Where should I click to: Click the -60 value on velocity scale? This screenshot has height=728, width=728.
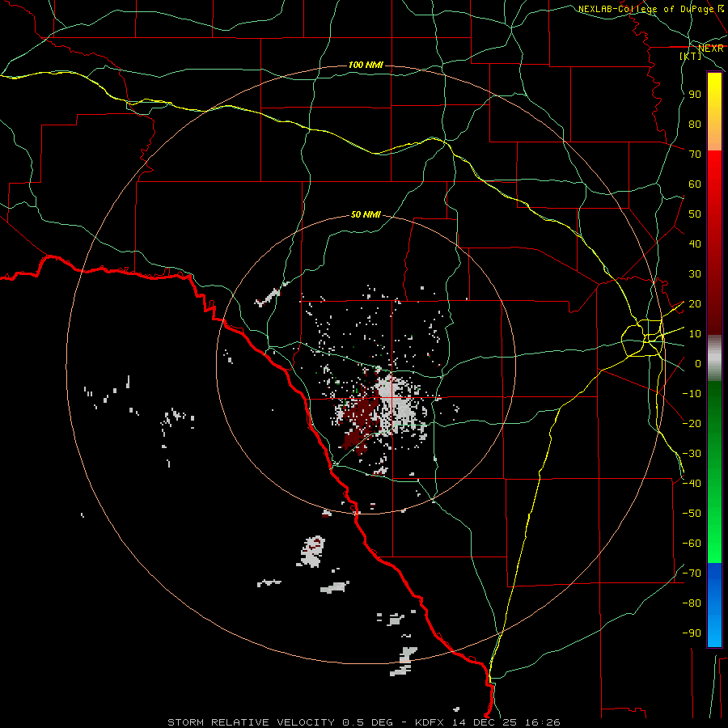[x=692, y=544]
